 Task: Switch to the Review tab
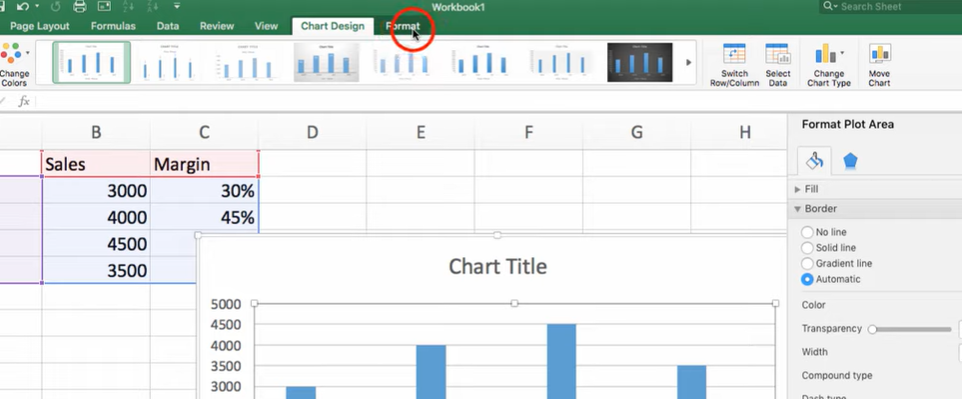tap(217, 26)
